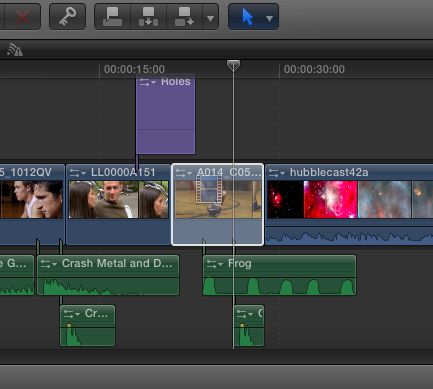Select the hubblecast42a clip thumbnail
The height and width of the screenshot is (389, 433).
click(x=350, y=199)
